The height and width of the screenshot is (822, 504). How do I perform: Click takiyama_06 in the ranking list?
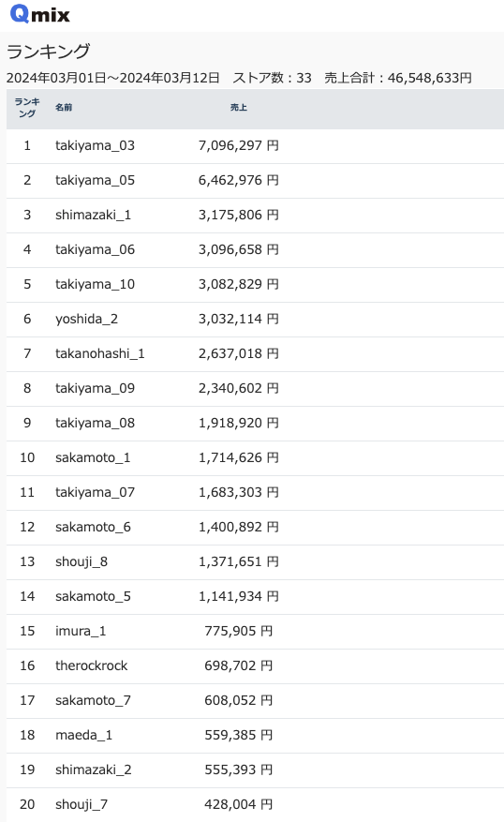(x=95, y=249)
